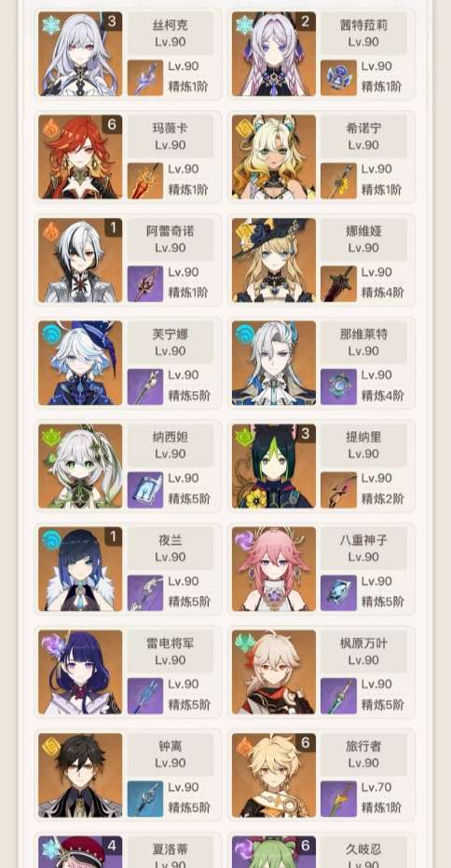Click Neuvillette's catalyst weapon icon
Image resolution: width=451 pixels, height=868 pixels.
(338, 387)
